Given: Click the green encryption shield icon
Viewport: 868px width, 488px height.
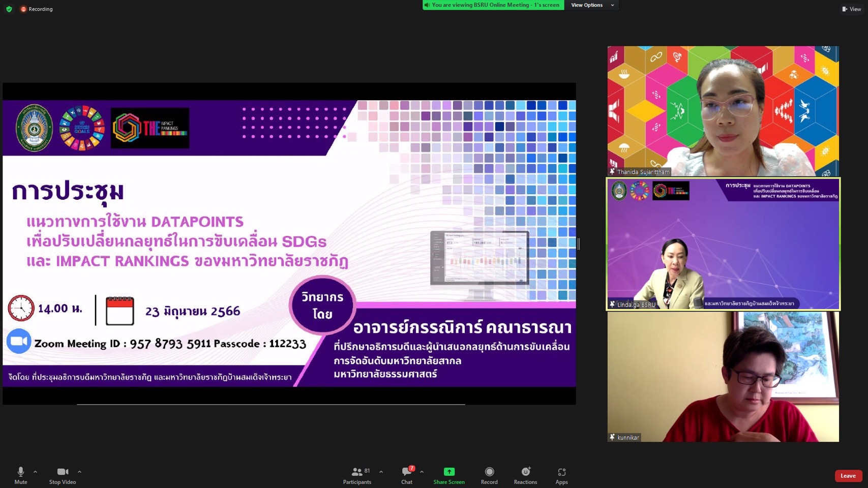Looking at the screenshot, I should click(x=9, y=9).
